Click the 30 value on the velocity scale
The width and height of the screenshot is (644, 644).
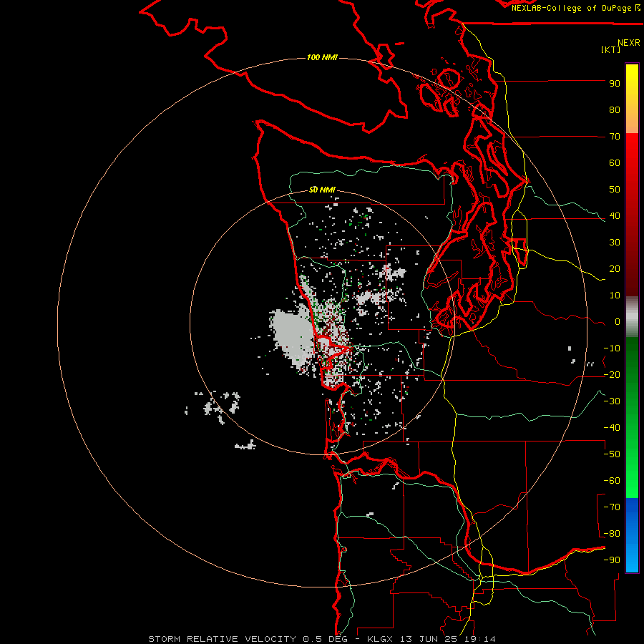click(615, 243)
